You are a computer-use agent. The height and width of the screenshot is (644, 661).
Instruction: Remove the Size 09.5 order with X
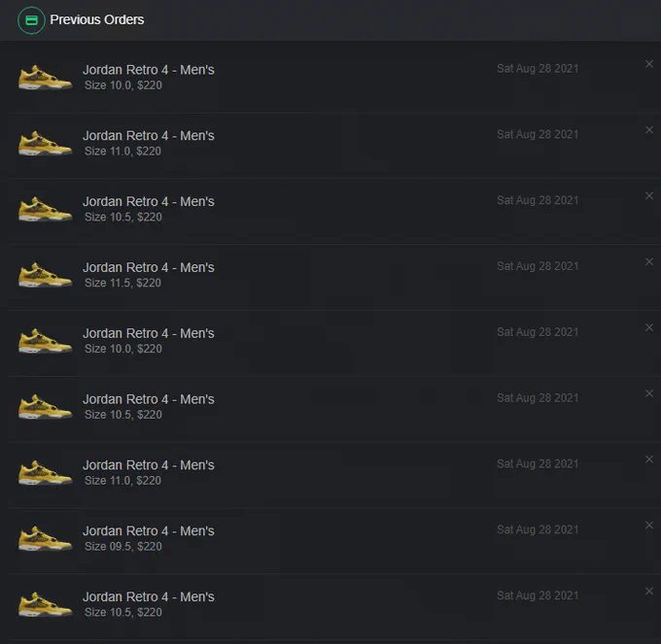click(649, 525)
